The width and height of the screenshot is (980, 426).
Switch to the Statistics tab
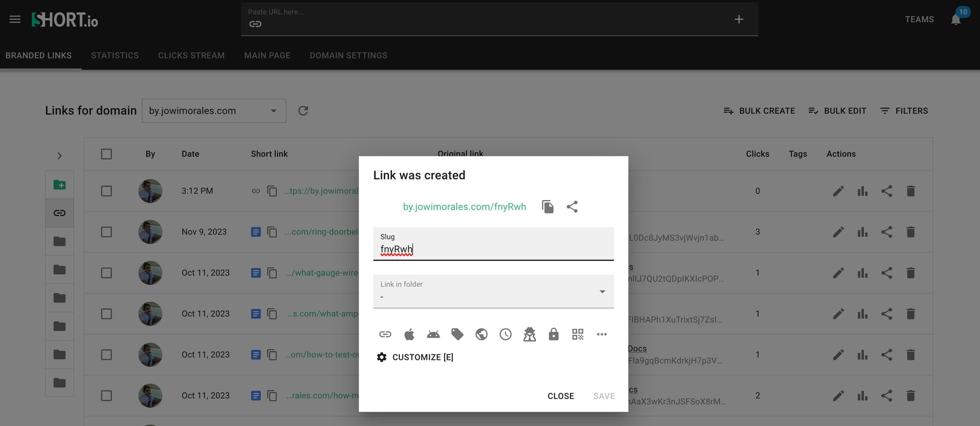click(115, 55)
